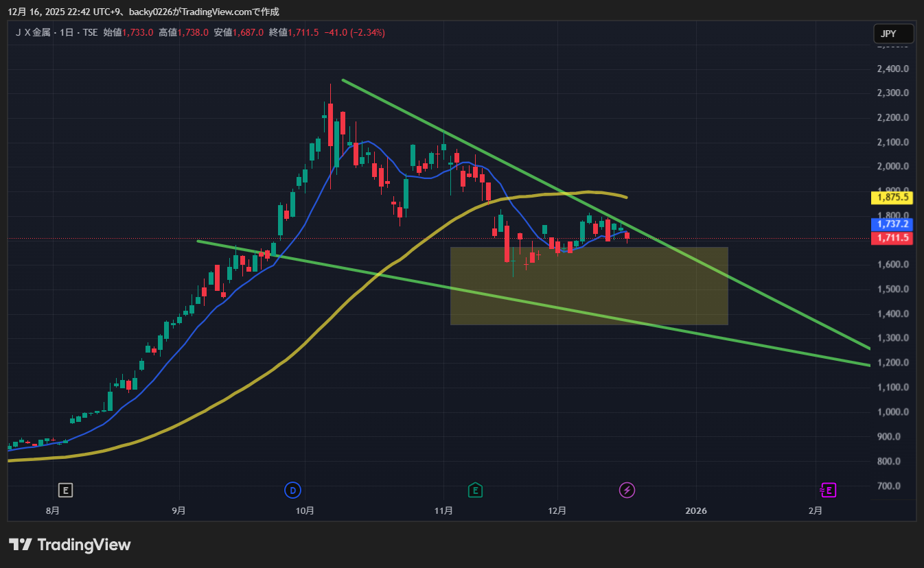
Task: Click the TradingView logo
Action: [69, 545]
